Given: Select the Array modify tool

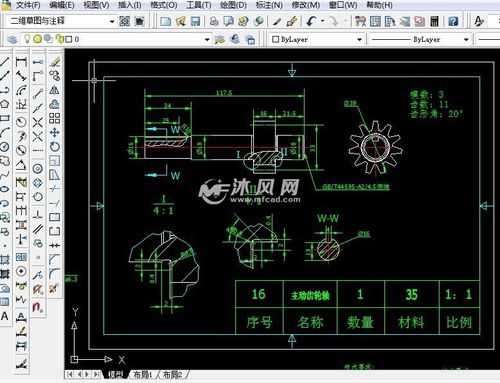Looking at the screenshot, I should [55, 118].
